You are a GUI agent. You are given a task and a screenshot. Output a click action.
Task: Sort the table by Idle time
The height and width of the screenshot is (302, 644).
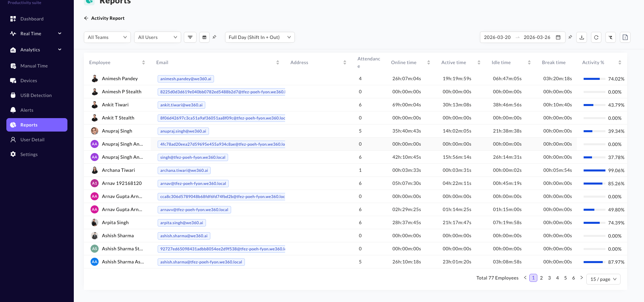[529, 62]
